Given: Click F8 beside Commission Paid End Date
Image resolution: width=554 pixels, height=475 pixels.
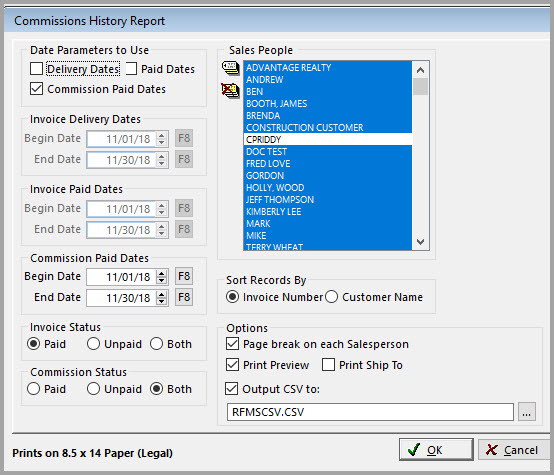Looking at the screenshot, I should 184,297.
